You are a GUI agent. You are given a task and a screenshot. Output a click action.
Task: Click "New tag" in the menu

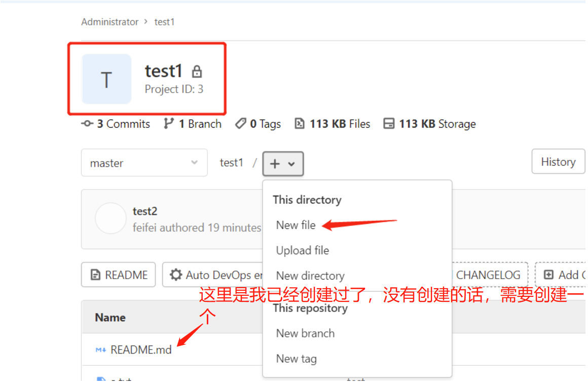[x=297, y=359]
